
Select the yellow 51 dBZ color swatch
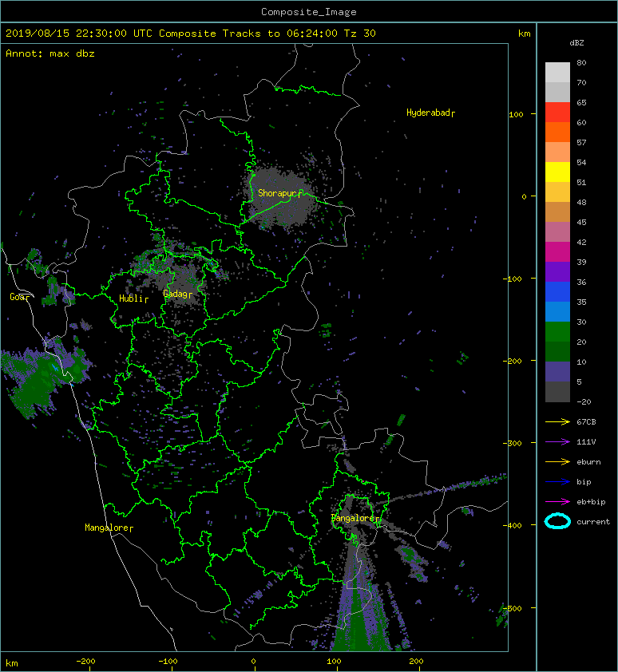(557, 172)
